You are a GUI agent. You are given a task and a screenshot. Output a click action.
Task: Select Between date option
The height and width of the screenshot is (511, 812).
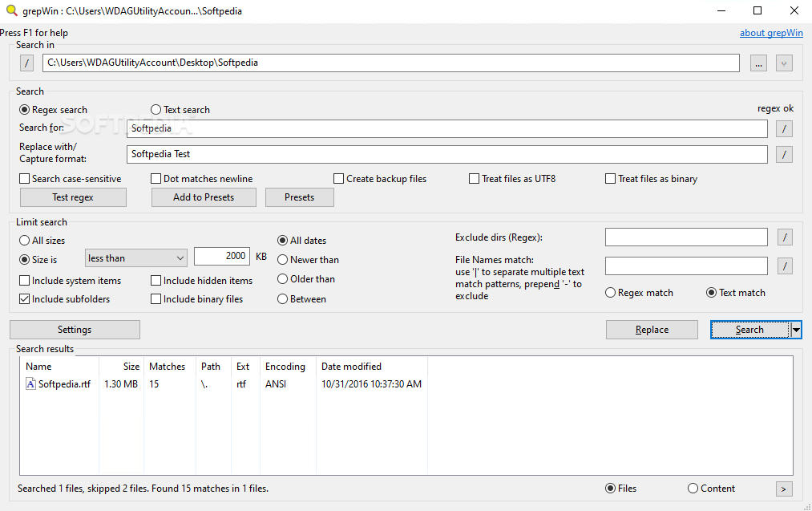coord(282,299)
